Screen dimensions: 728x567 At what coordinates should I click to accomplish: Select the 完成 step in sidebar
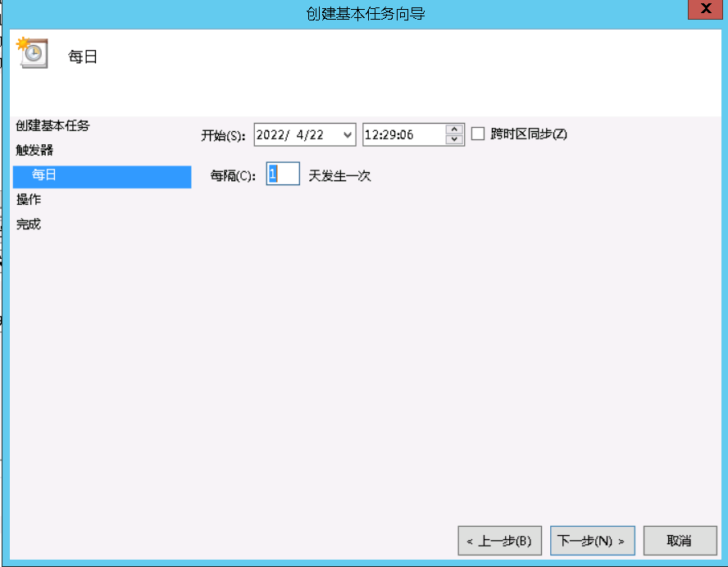tap(29, 225)
